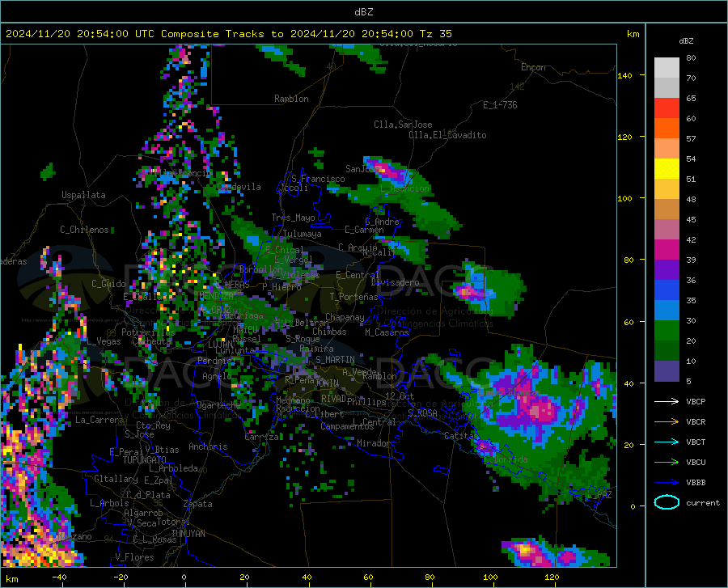The height and width of the screenshot is (588, 728).
Task: Click the 'VBCP' legend label
Action: coord(696,401)
